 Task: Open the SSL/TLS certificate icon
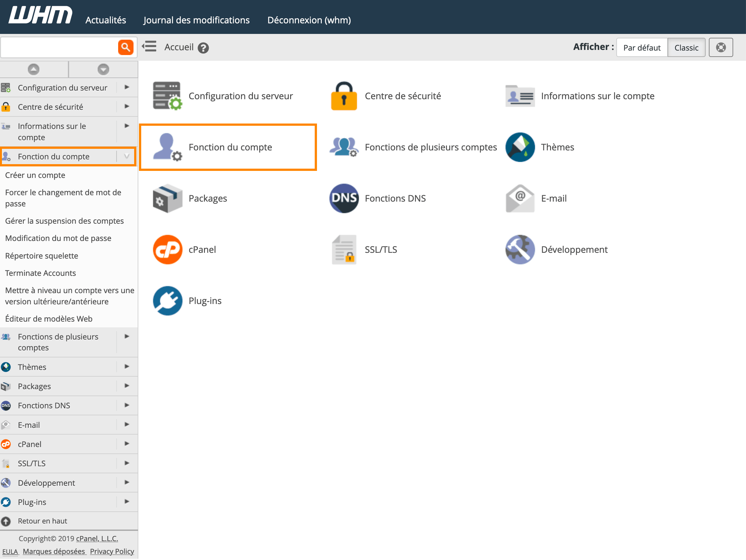coord(344,250)
